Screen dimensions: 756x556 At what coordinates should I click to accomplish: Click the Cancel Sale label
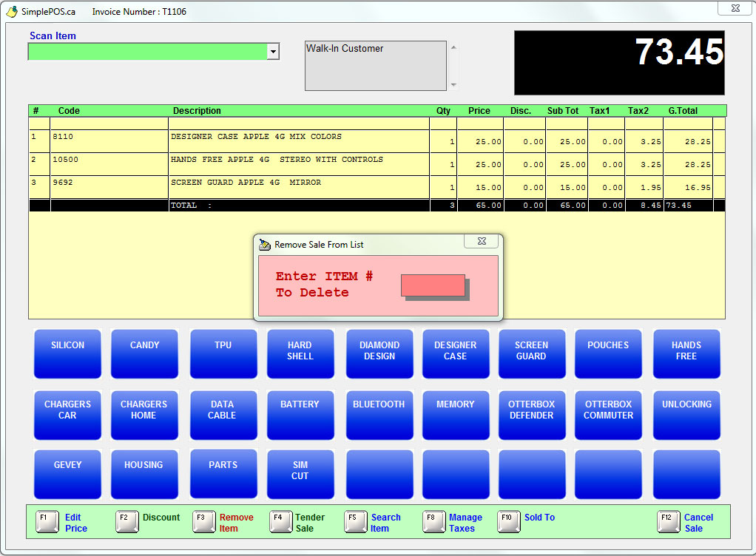698,523
